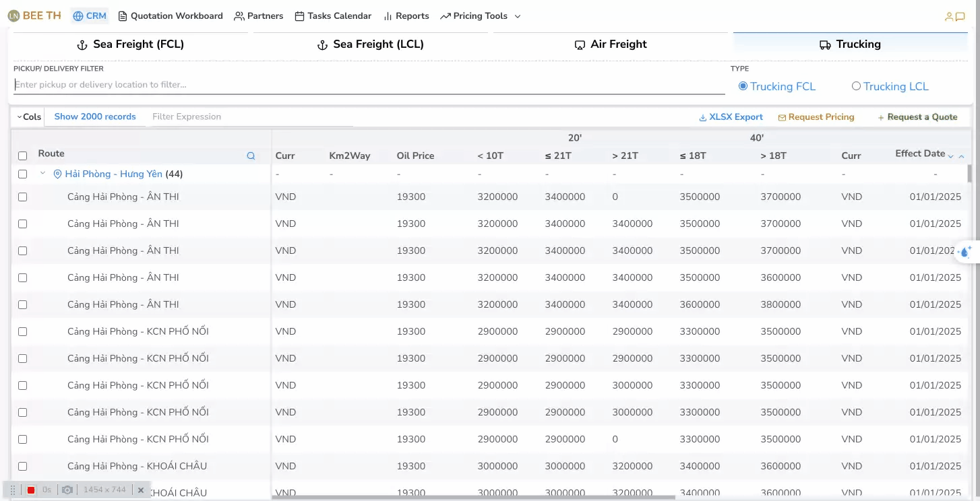Click Request a Quote button
Viewport: 980px width, 501px height.
tap(917, 117)
